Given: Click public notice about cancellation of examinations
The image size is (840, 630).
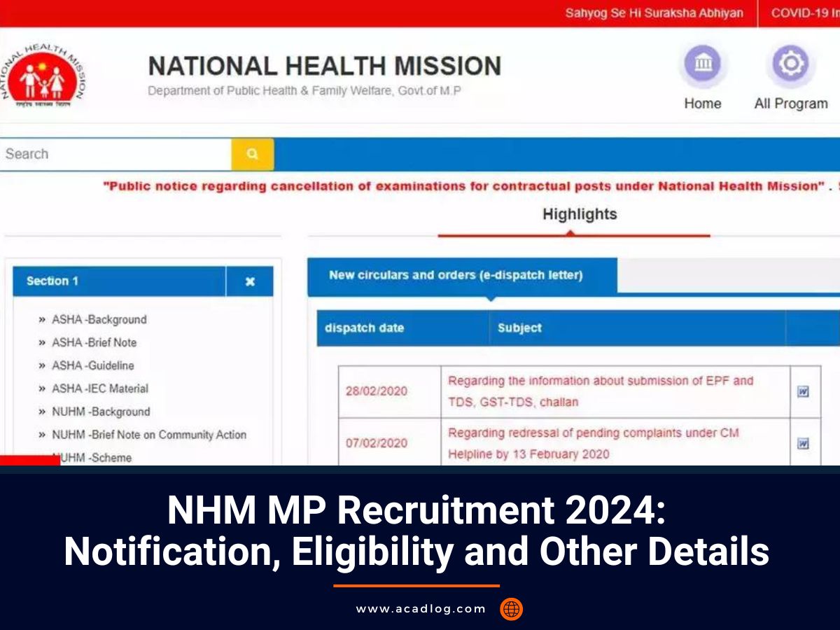Looking at the screenshot, I should tap(465, 187).
